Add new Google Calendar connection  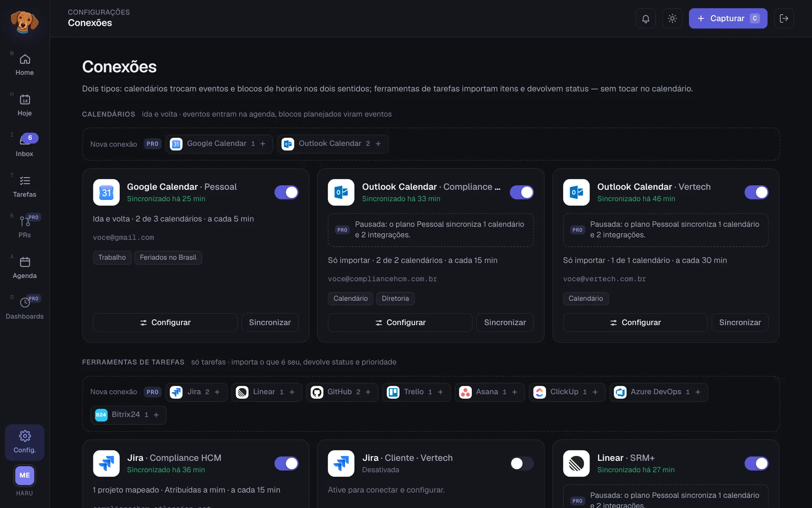pyautogui.click(x=219, y=144)
